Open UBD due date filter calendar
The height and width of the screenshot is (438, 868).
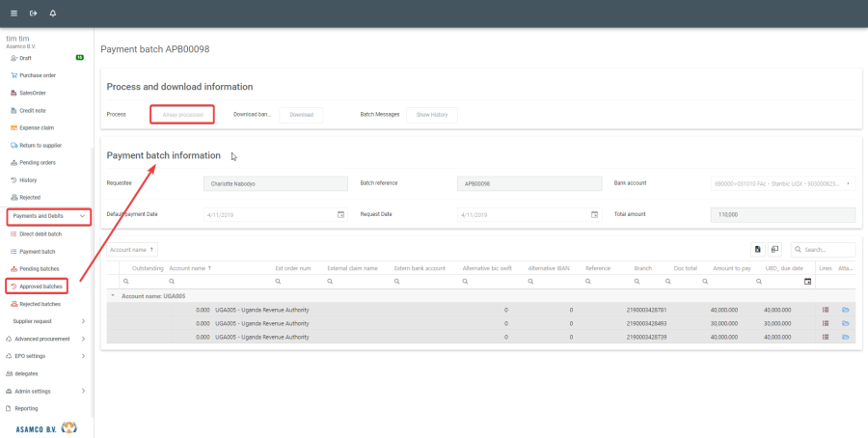(x=807, y=282)
